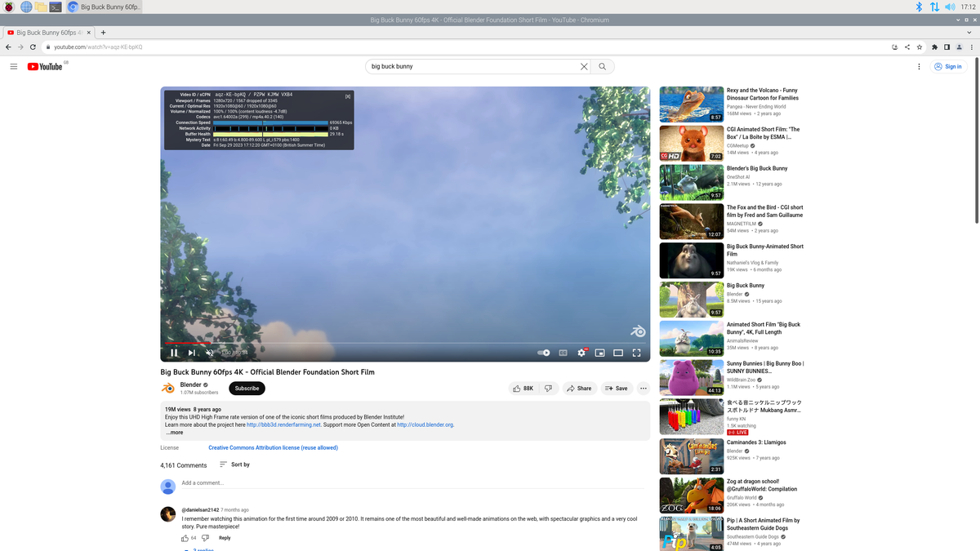Image resolution: width=980 pixels, height=551 pixels.
Task: Click the Sign in button
Action: [x=949, y=66]
